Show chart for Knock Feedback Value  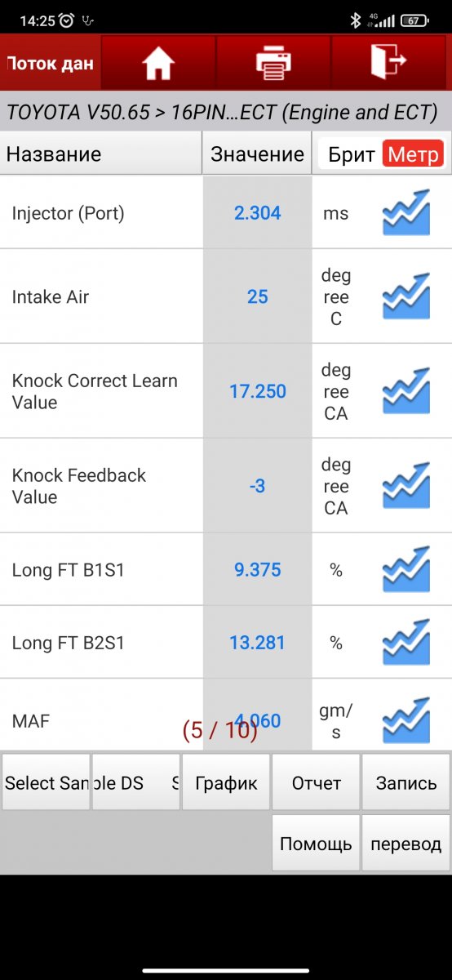pyautogui.click(x=405, y=486)
